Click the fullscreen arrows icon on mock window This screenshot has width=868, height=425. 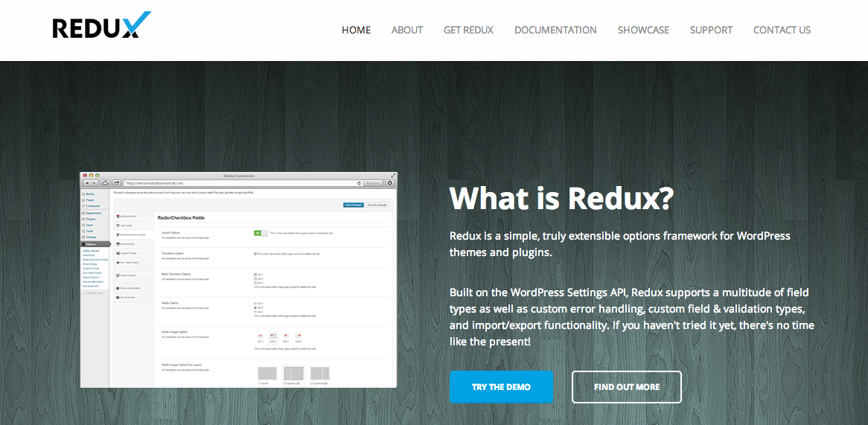[x=393, y=176]
